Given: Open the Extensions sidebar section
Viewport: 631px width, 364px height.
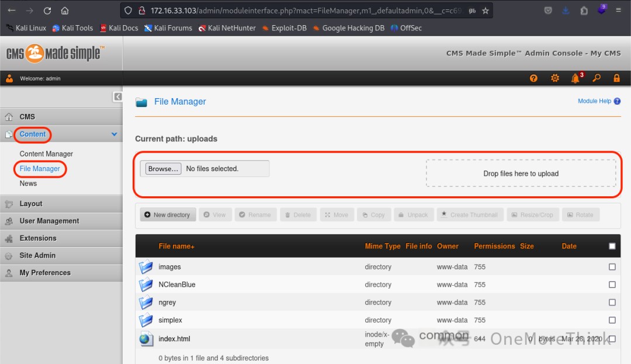Looking at the screenshot, I should click(61, 238).
